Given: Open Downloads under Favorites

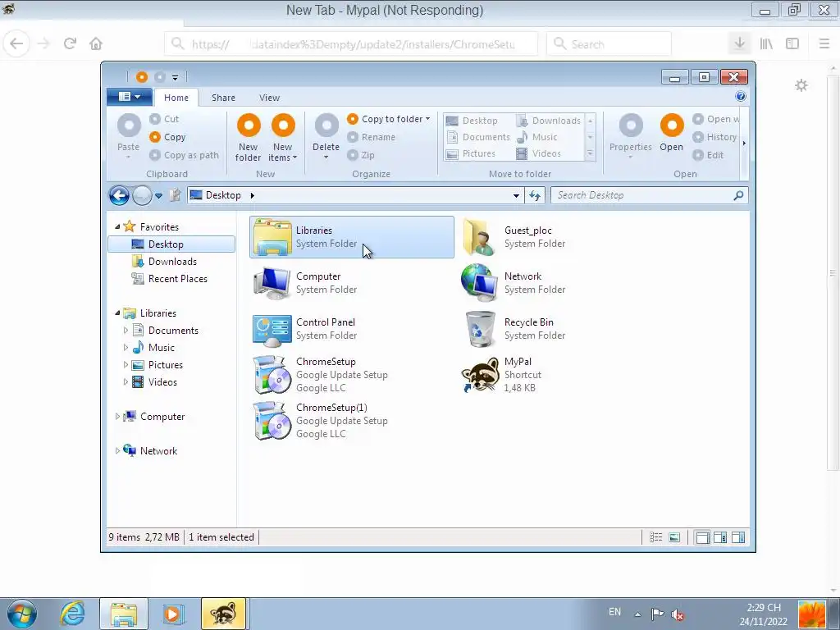Looking at the screenshot, I should pyautogui.click(x=165, y=262).
